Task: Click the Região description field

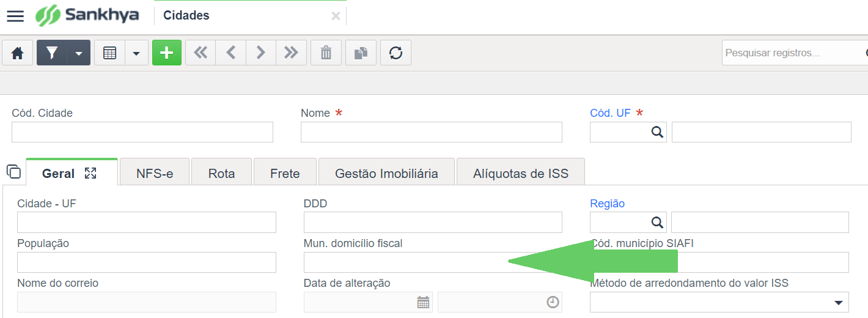Action: click(x=760, y=223)
